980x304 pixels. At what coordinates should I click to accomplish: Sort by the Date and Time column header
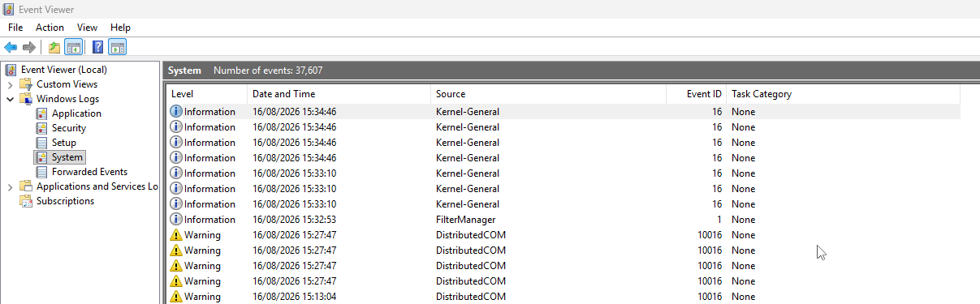339,94
